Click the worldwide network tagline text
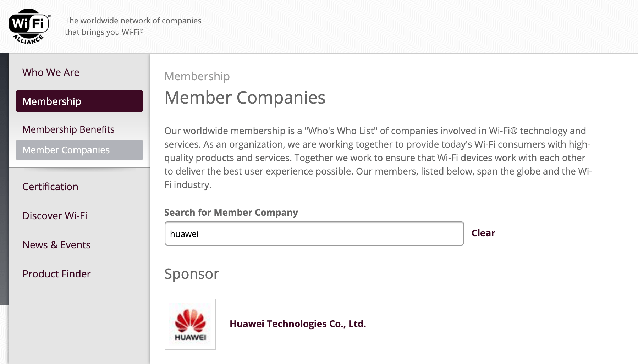Screen dimensions: 638x364 (133, 26)
